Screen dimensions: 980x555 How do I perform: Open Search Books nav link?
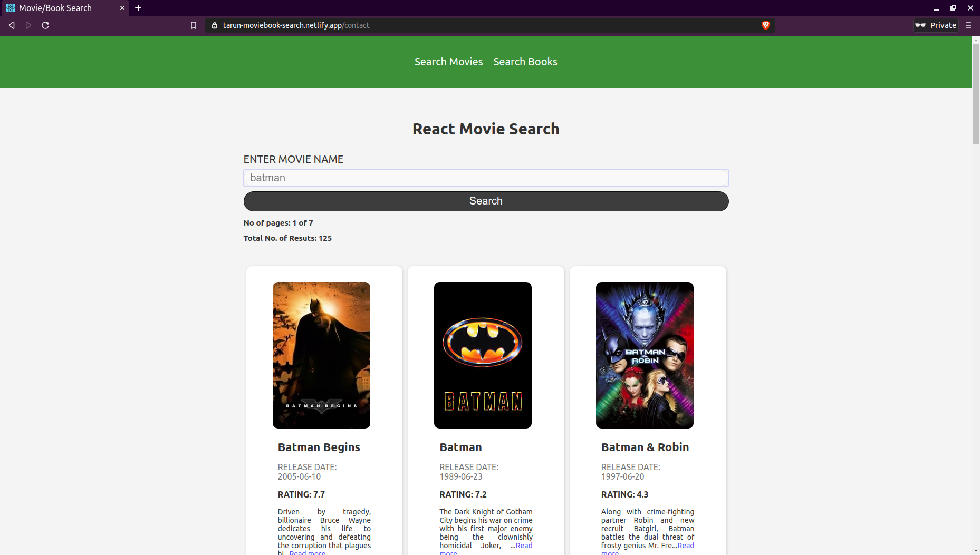(525, 62)
